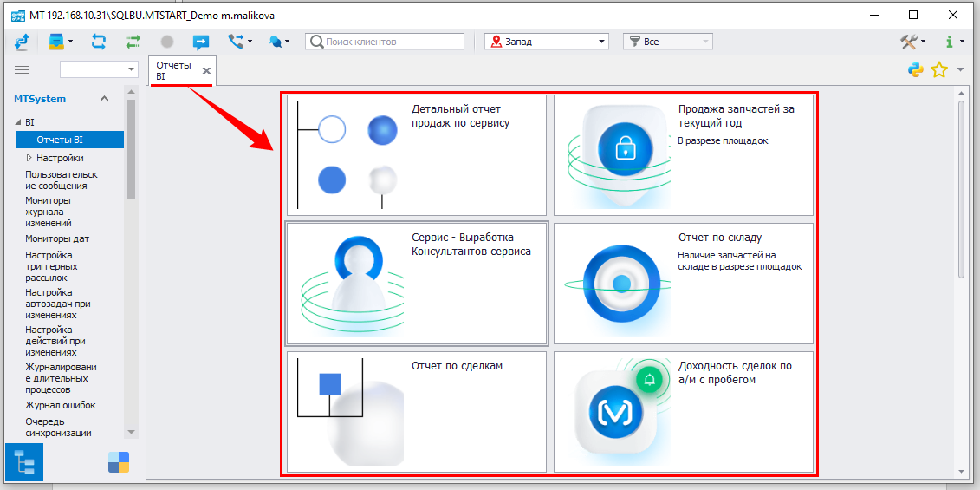This screenshot has width=980, height=490.
Task: Open the hammer and wrench tools icon
Action: point(908,42)
